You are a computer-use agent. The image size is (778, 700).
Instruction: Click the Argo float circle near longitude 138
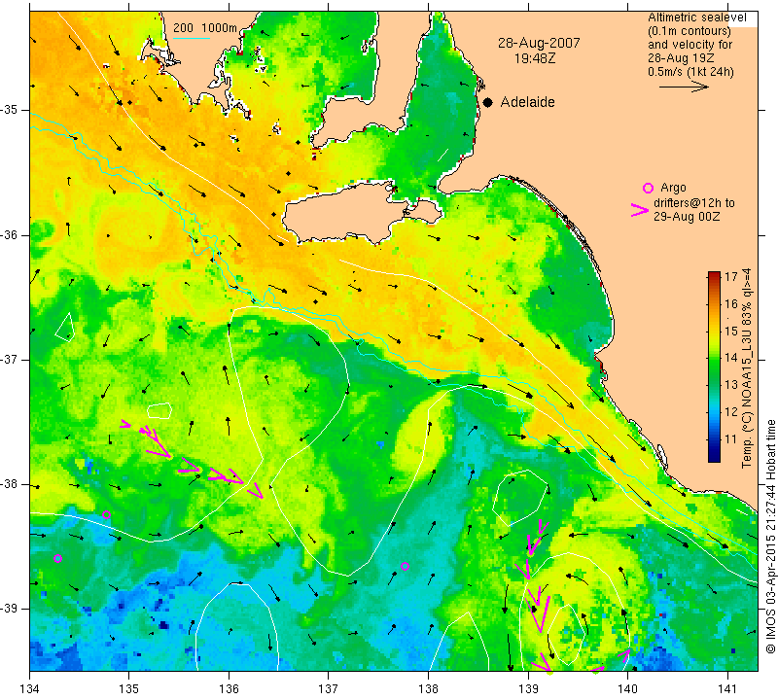(405, 566)
